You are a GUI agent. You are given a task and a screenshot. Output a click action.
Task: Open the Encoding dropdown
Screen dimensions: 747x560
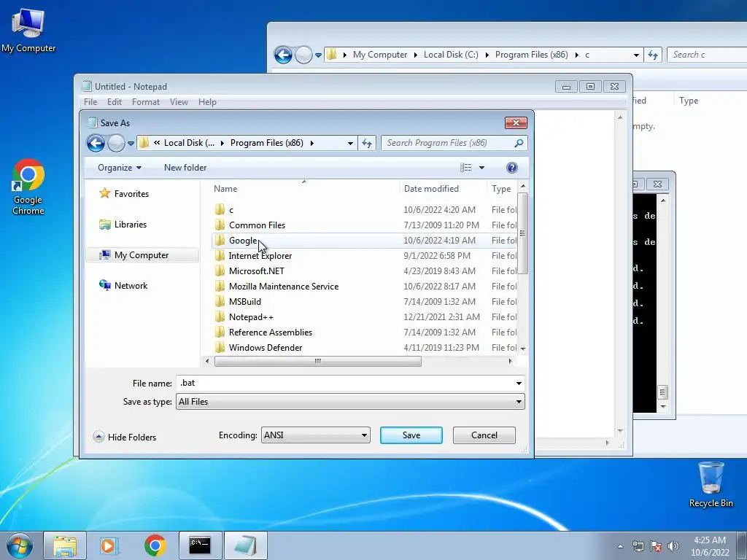[315, 435]
